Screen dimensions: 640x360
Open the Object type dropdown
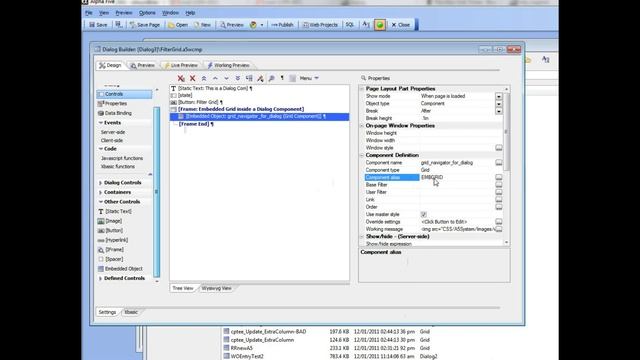499,104
